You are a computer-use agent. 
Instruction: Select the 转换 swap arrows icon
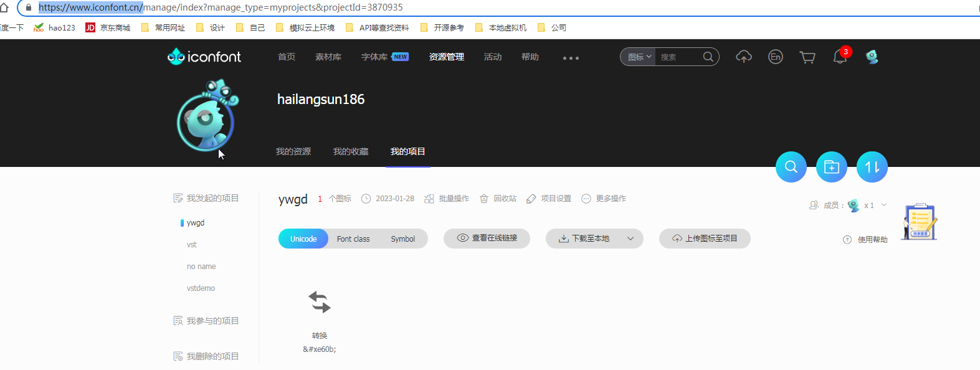(x=320, y=302)
